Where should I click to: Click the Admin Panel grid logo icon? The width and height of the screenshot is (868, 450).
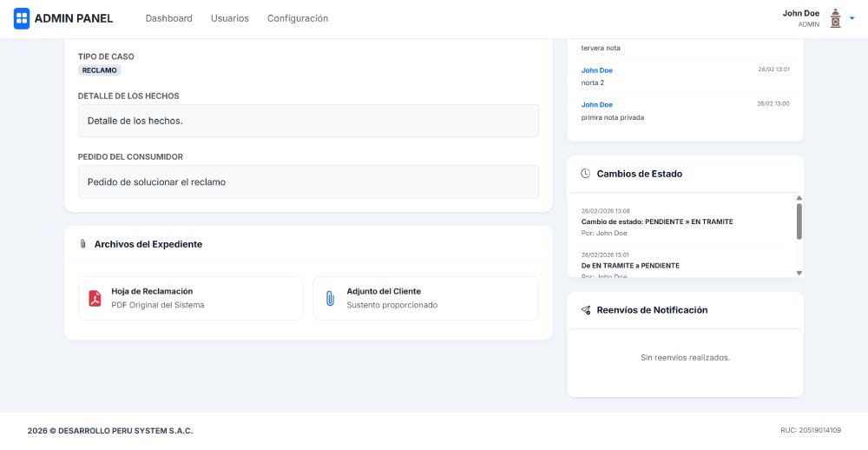tap(22, 18)
